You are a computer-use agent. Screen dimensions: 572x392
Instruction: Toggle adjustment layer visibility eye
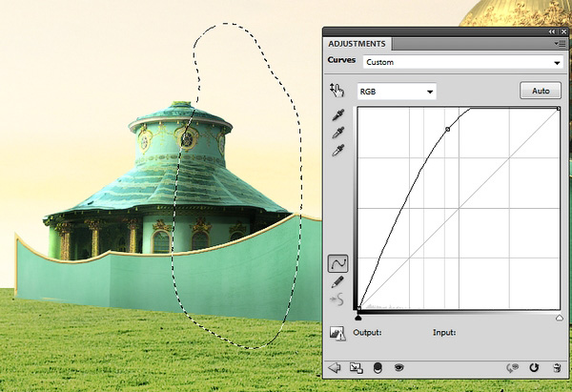(x=399, y=367)
